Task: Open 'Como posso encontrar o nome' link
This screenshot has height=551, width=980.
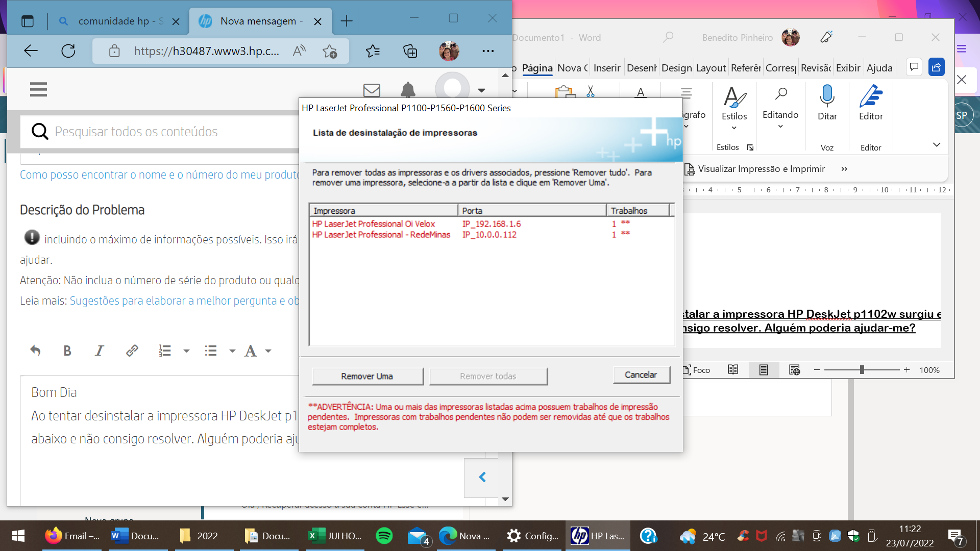Action: [159, 174]
